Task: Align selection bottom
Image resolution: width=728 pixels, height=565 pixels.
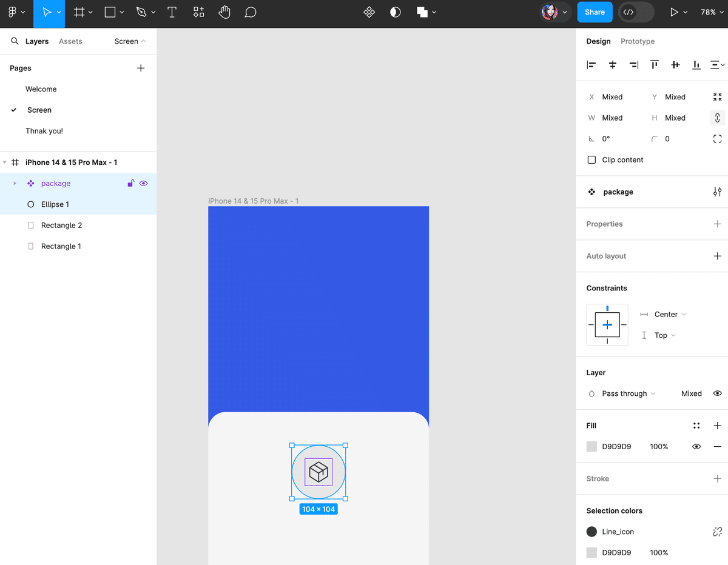Action: 696,65
